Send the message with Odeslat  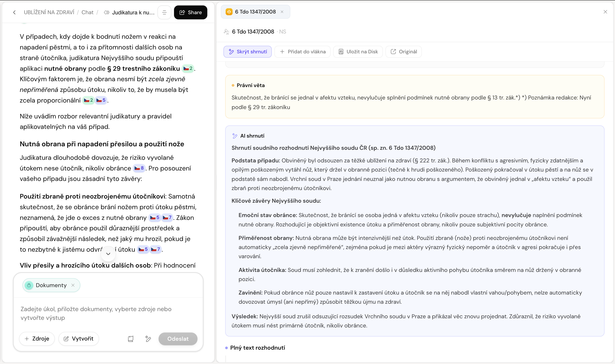pyautogui.click(x=178, y=339)
